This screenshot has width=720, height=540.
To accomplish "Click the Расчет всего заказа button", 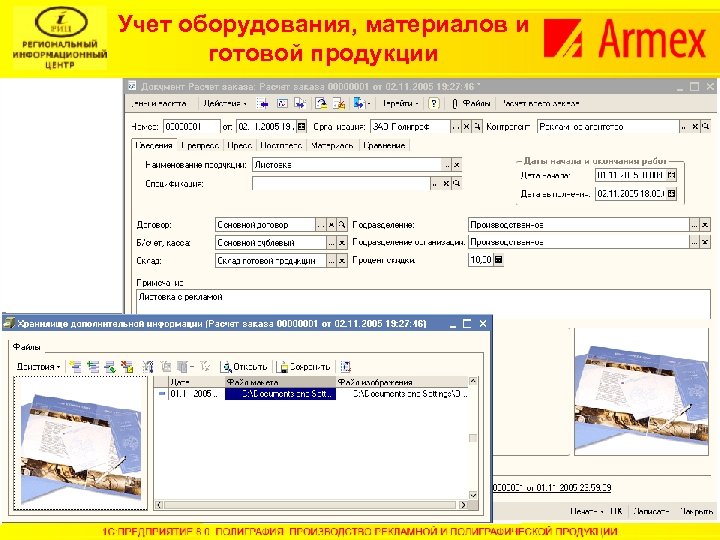I will point(540,104).
